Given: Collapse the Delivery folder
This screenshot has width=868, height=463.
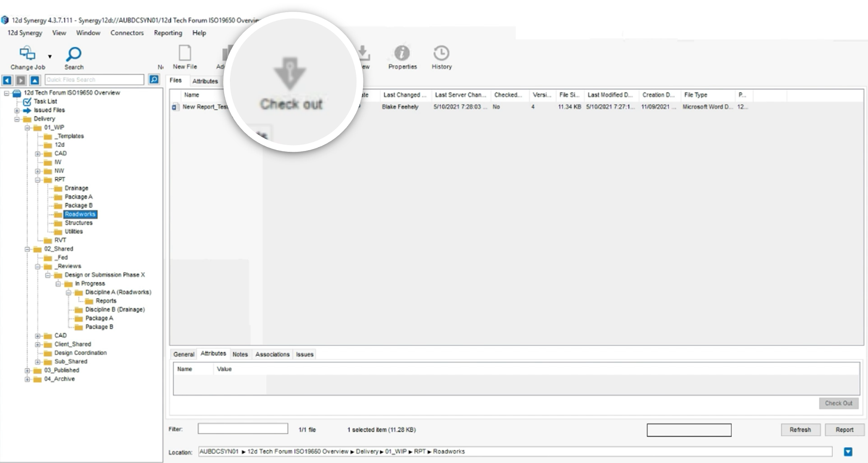Looking at the screenshot, I should point(17,119).
